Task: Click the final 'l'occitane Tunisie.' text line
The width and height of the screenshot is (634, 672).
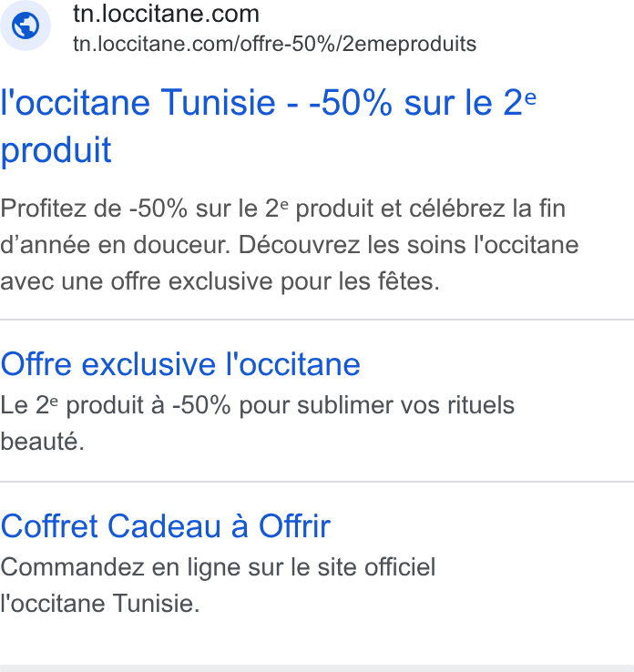Action: [x=100, y=604]
